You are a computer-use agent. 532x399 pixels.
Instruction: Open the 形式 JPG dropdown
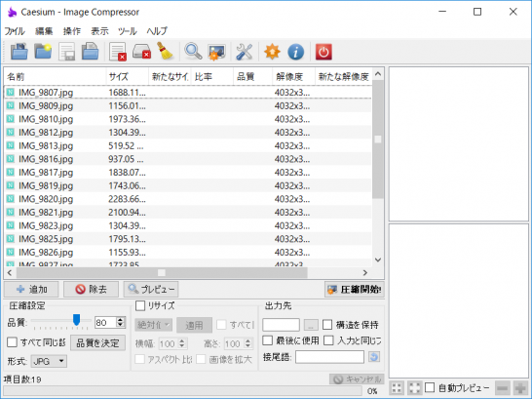(x=49, y=361)
